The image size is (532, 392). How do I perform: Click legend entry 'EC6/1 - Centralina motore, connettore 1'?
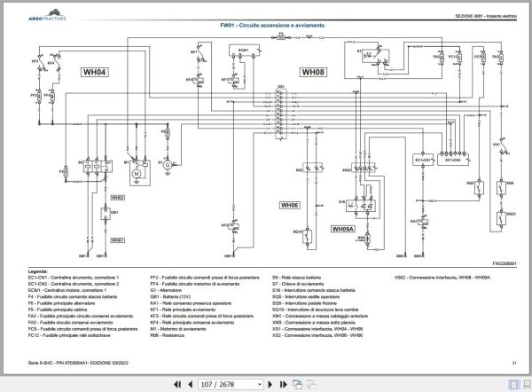tap(67, 290)
